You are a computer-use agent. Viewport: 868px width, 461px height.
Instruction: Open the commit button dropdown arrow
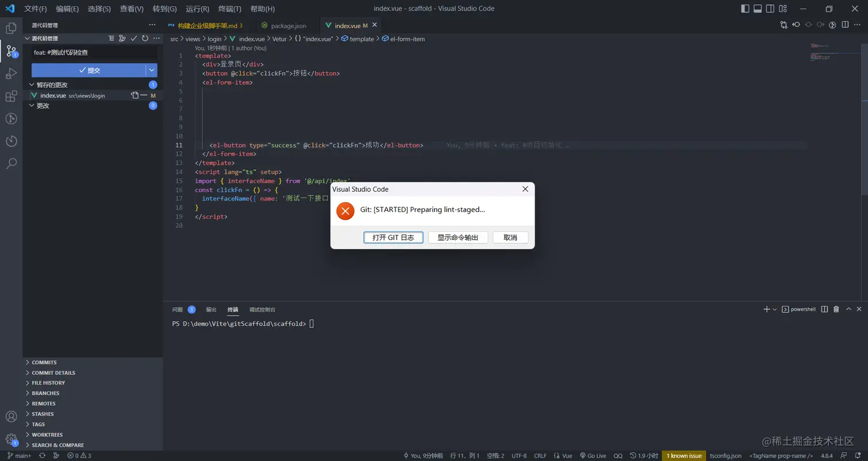pos(152,70)
